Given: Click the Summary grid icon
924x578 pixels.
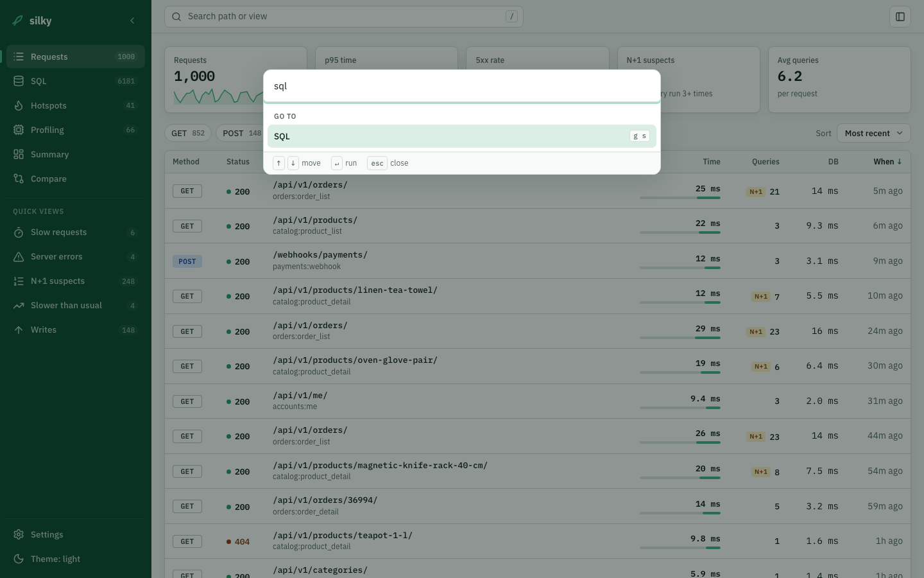Looking at the screenshot, I should 19,154.
